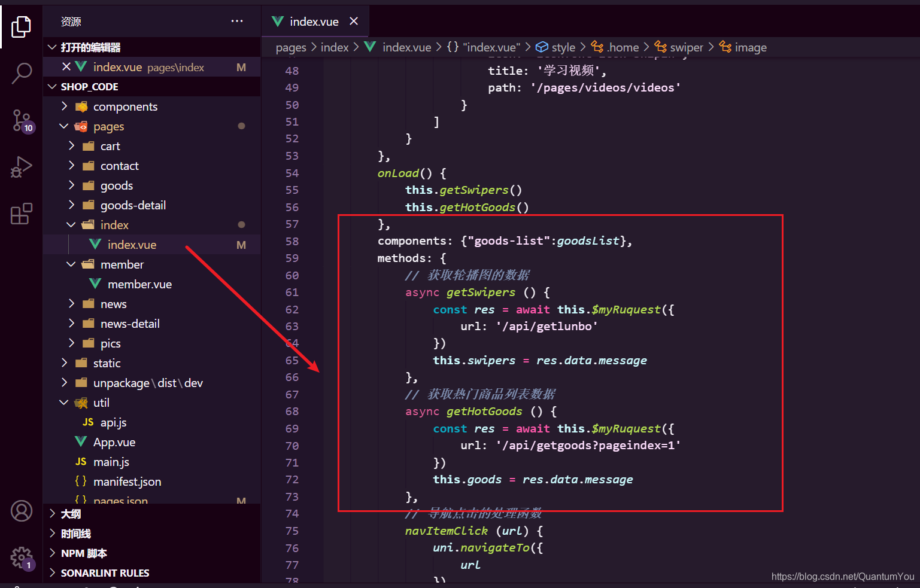Open api.js file
Image resolution: width=920 pixels, height=588 pixels.
click(x=152, y=422)
